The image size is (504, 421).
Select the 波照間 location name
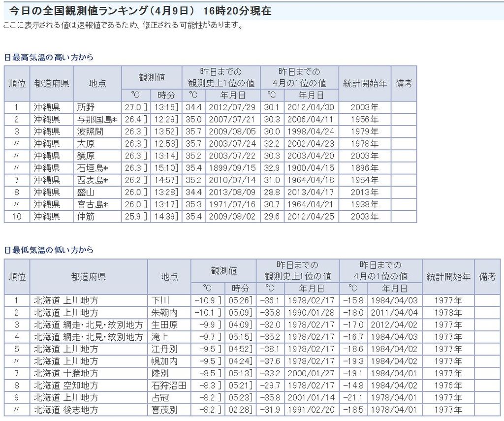pos(89,131)
